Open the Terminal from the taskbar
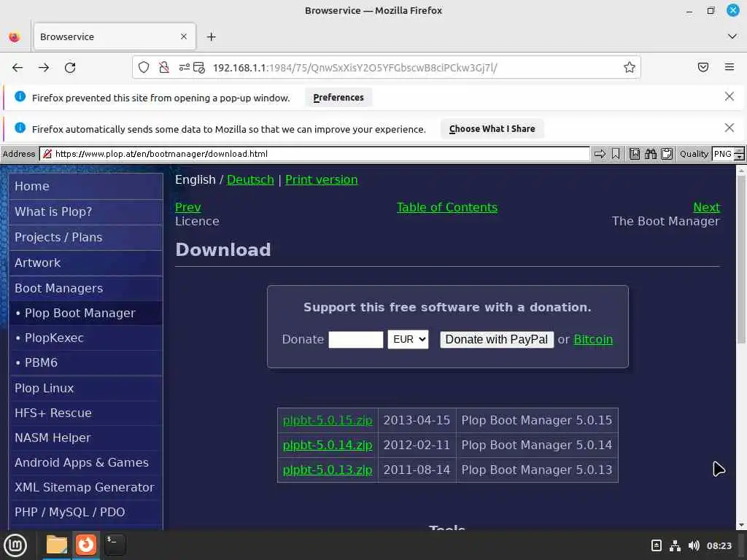 pos(115,545)
